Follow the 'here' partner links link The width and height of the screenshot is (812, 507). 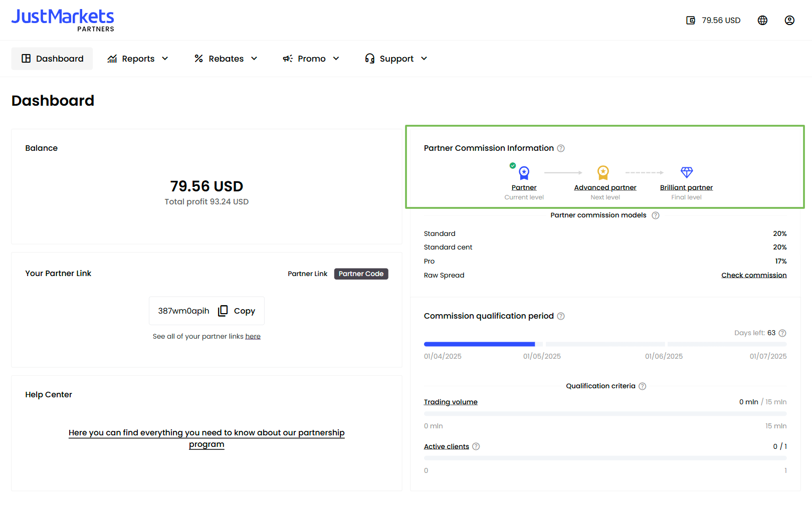coord(253,336)
